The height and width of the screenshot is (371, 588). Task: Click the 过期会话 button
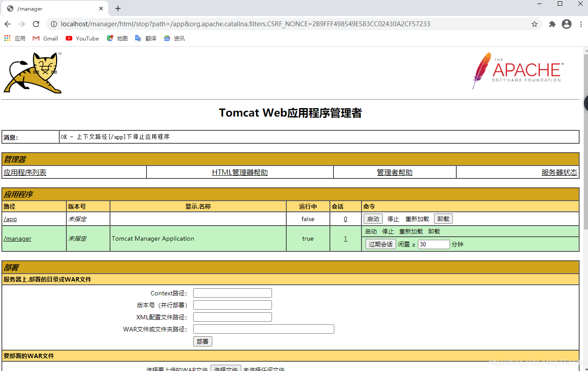(381, 244)
